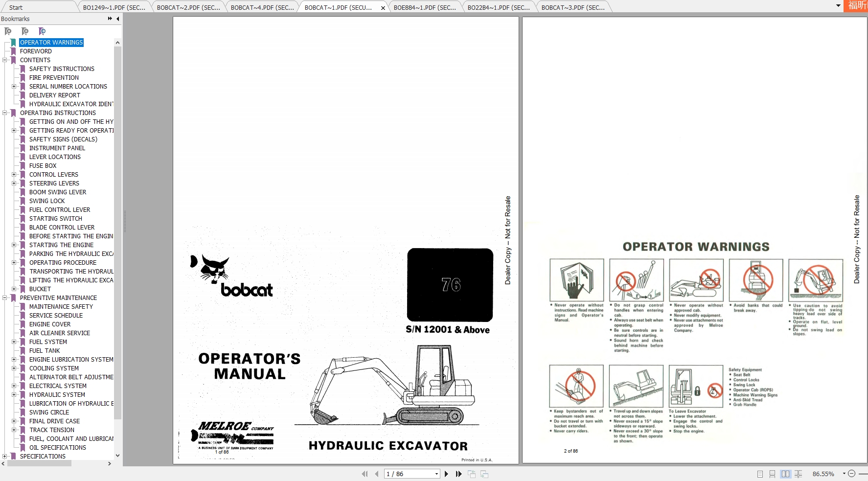Expand the SPECIFICATIONS bookmark node
This screenshot has width=868, height=481.
tap(5, 457)
